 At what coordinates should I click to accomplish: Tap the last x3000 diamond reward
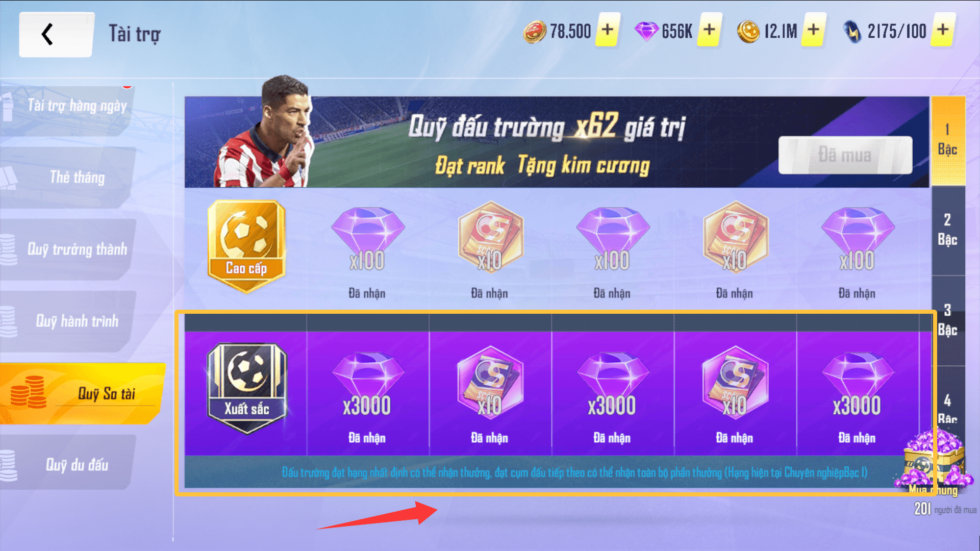(857, 388)
